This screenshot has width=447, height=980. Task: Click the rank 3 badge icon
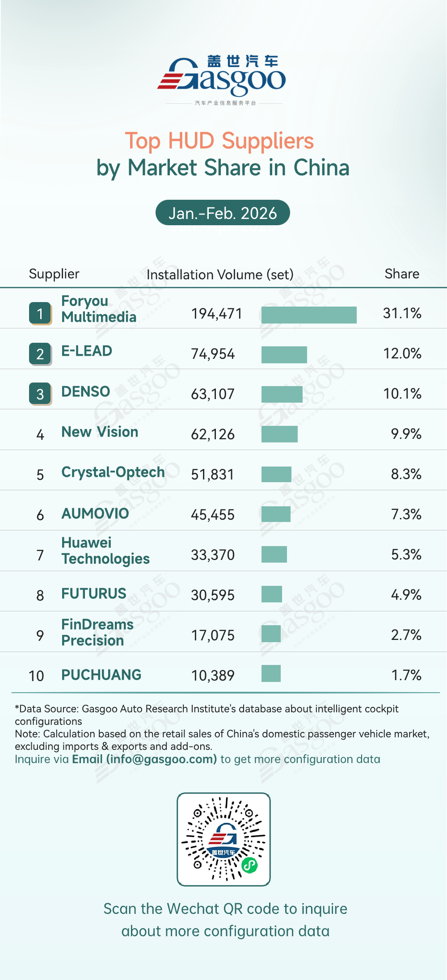40,394
